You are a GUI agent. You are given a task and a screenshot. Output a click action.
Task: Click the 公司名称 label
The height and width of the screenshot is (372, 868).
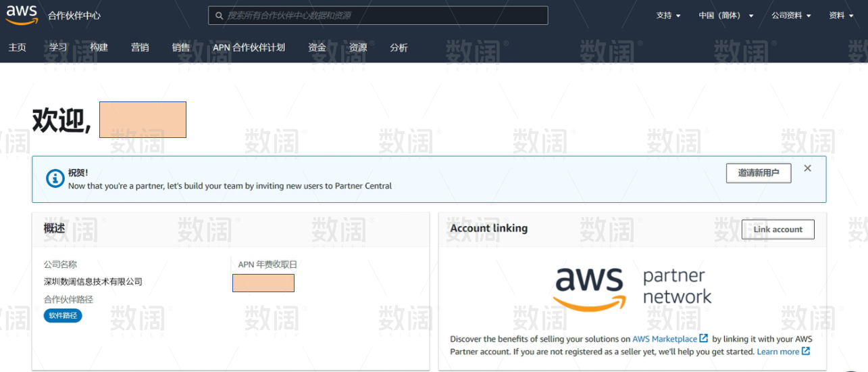coord(60,264)
